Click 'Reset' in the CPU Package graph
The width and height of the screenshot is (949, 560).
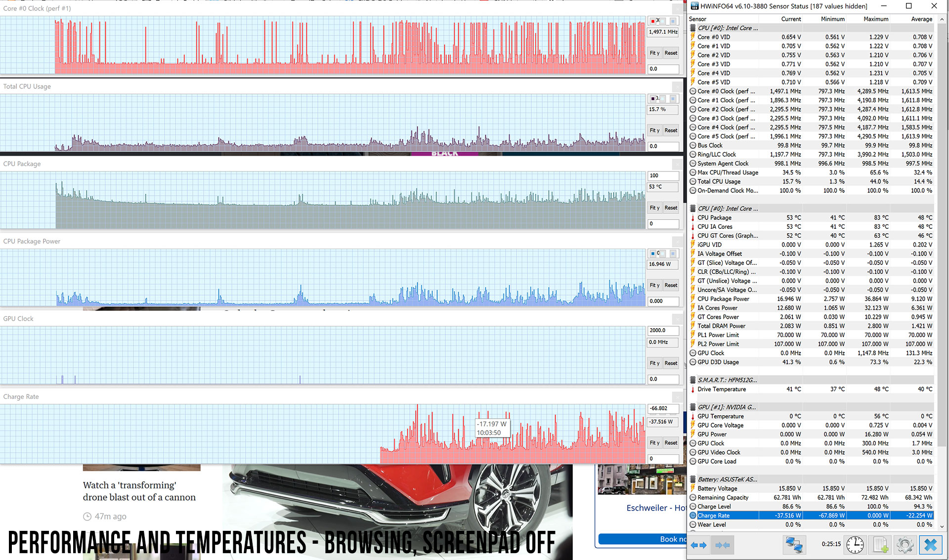(671, 208)
